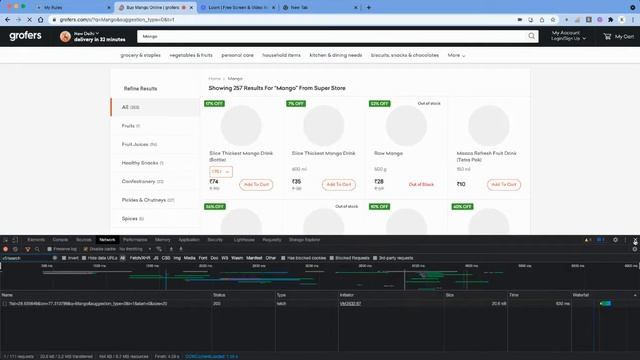The width and height of the screenshot is (640, 360).
Task: Close the DevTools panel
Action: pyautogui.click(x=635, y=240)
